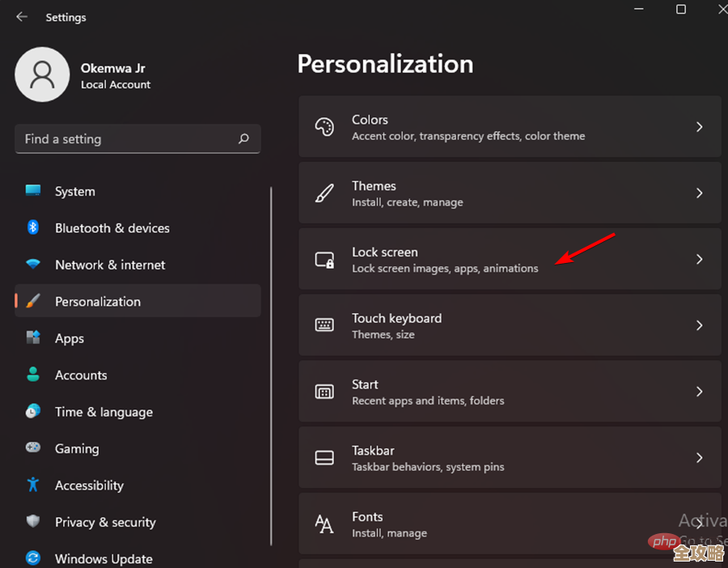Click the Taskbar icon in the list
728x568 pixels.
pos(325,458)
